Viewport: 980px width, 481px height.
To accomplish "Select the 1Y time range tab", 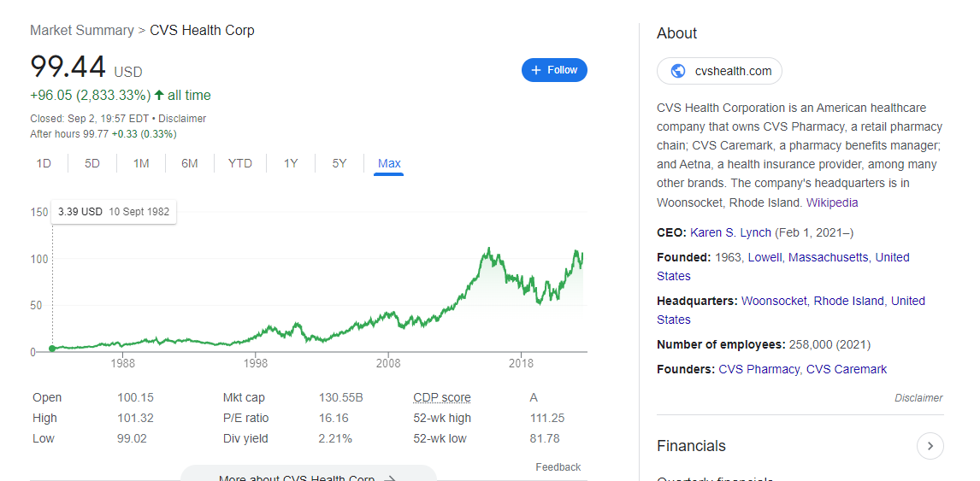I will pos(291,163).
